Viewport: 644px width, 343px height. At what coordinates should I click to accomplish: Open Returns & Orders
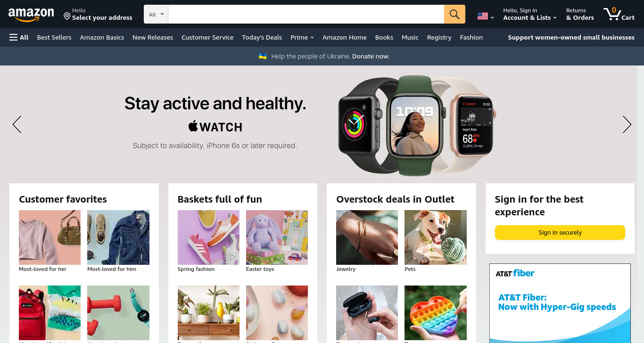580,14
